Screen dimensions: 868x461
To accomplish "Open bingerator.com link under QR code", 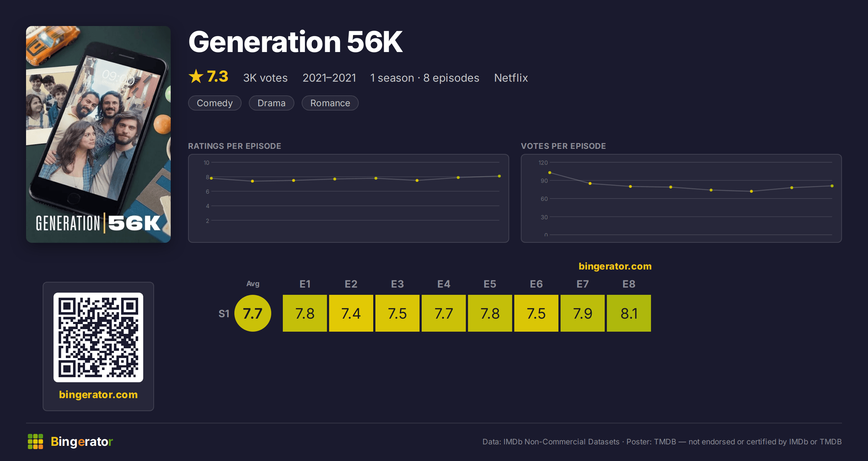I will [98, 395].
